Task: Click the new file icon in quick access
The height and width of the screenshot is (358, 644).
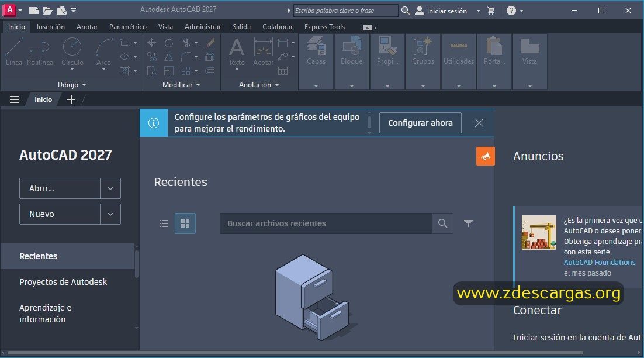Action: click(34, 11)
